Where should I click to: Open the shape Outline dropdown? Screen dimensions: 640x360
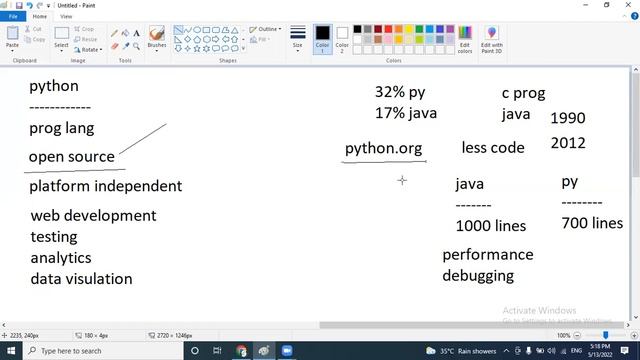pos(265,29)
